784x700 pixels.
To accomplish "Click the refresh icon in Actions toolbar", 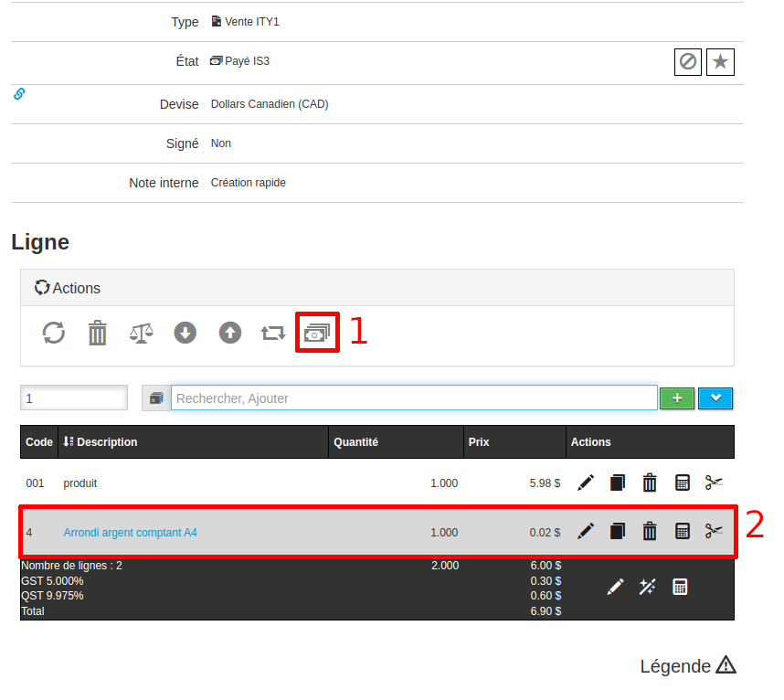I will [54, 333].
